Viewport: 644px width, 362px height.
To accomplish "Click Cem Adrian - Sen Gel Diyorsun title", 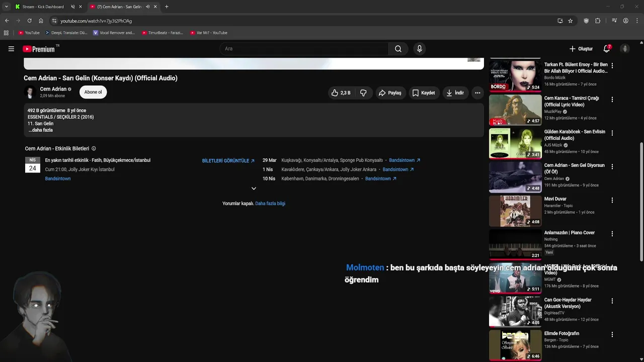I will pyautogui.click(x=574, y=168).
